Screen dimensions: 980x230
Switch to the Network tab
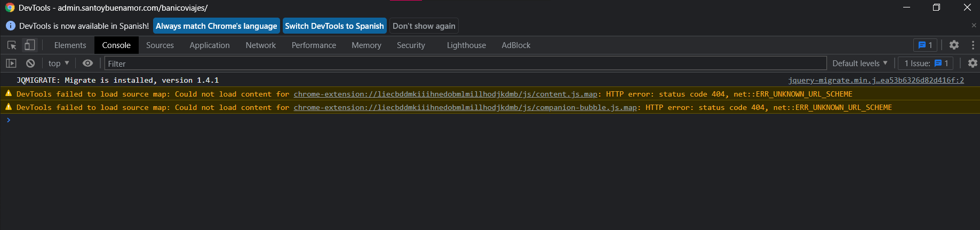click(x=261, y=45)
